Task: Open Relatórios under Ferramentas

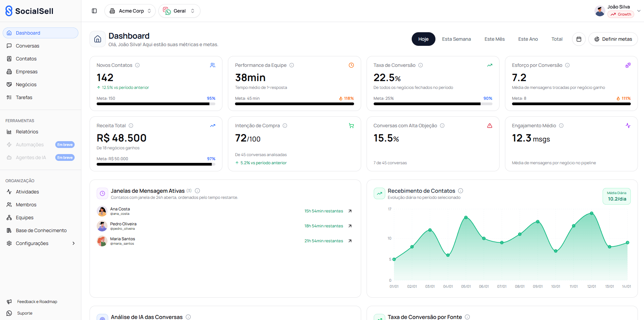Action: tap(27, 132)
